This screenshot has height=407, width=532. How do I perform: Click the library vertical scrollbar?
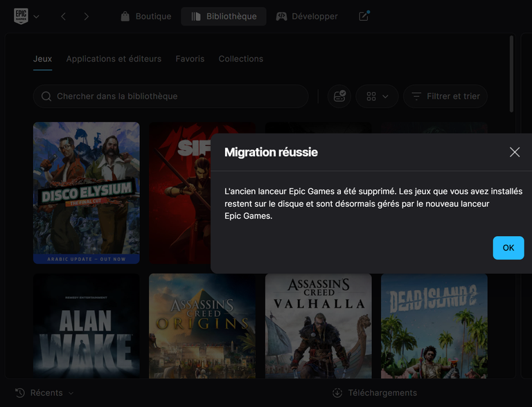511,74
